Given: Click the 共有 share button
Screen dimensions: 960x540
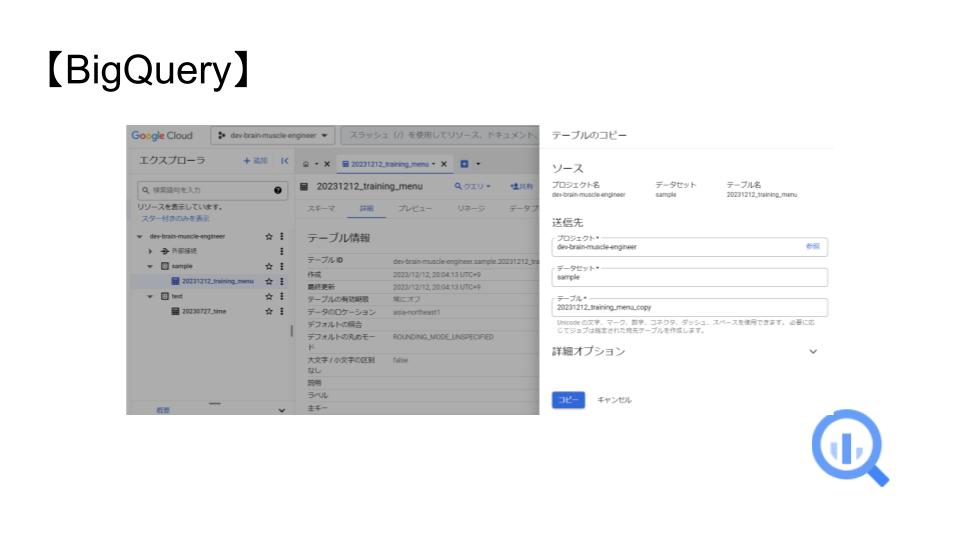Looking at the screenshot, I should click(521, 186).
